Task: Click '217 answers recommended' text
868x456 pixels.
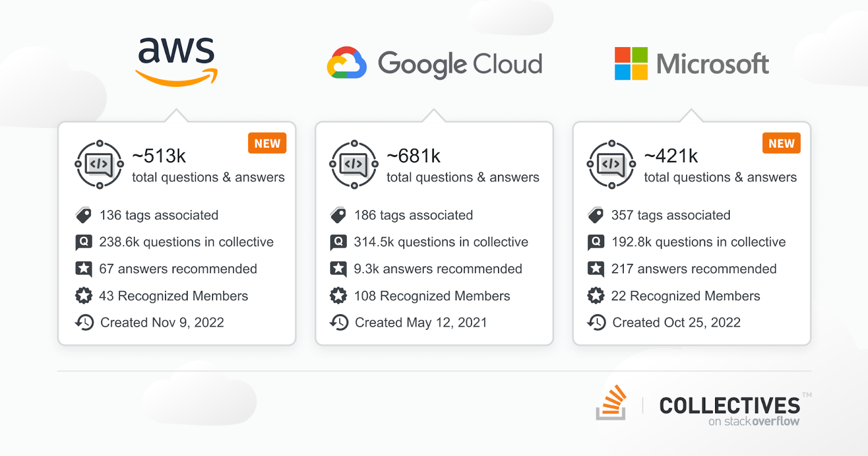Action: tap(694, 269)
